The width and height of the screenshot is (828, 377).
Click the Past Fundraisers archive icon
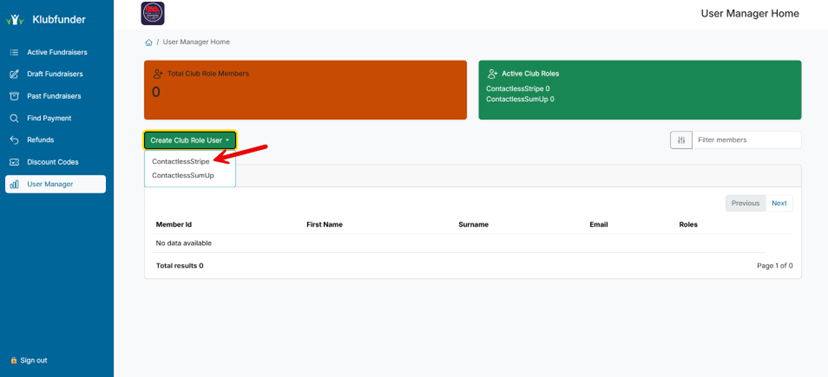click(x=14, y=96)
